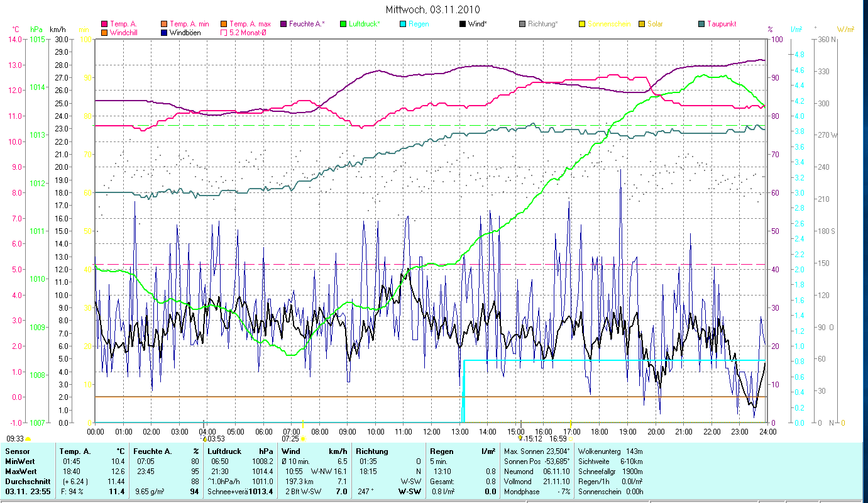The image size is (868, 503).
Task: Toggle the 5.2 Monat-Ø hollow legend box
Action: pos(224,32)
